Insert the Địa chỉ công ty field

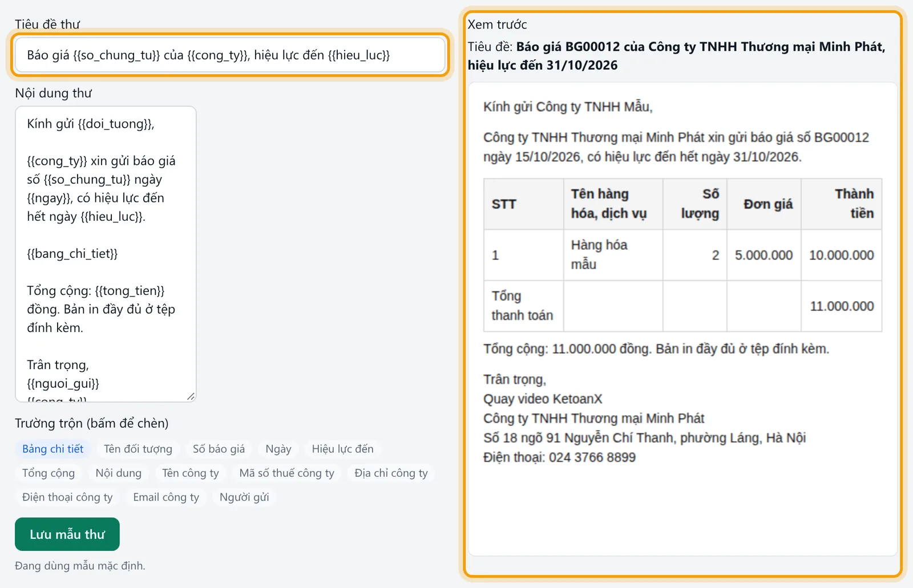[x=391, y=473]
